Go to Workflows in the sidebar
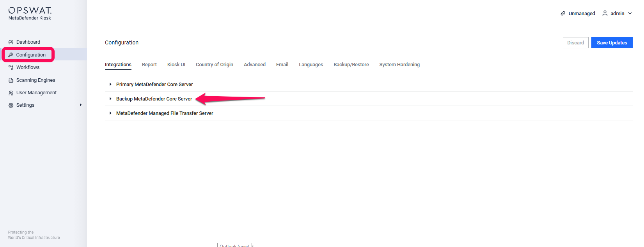The width and height of the screenshot is (644, 247). (28, 67)
